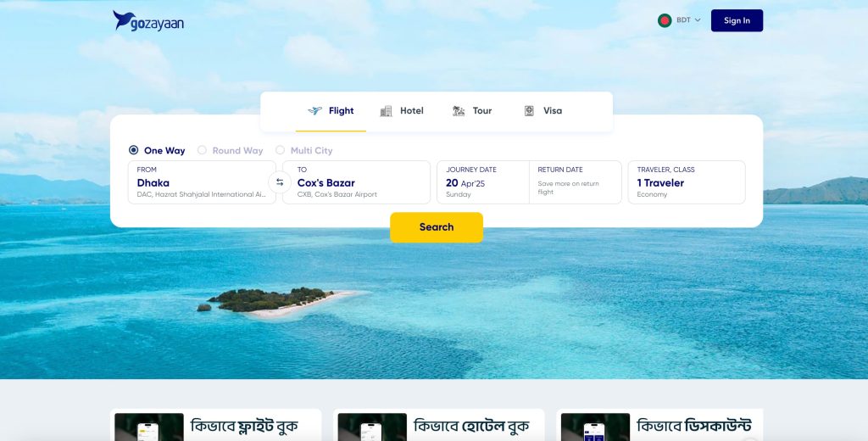Click the yellow Search button
The height and width of the screenshot is (441, 868).
tap(437, 227)
